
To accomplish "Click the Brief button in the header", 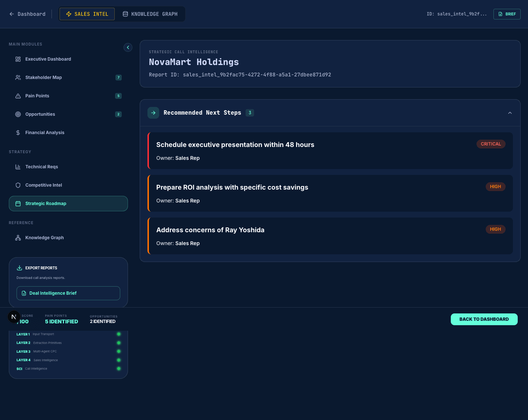I will [x=507, y=14].
